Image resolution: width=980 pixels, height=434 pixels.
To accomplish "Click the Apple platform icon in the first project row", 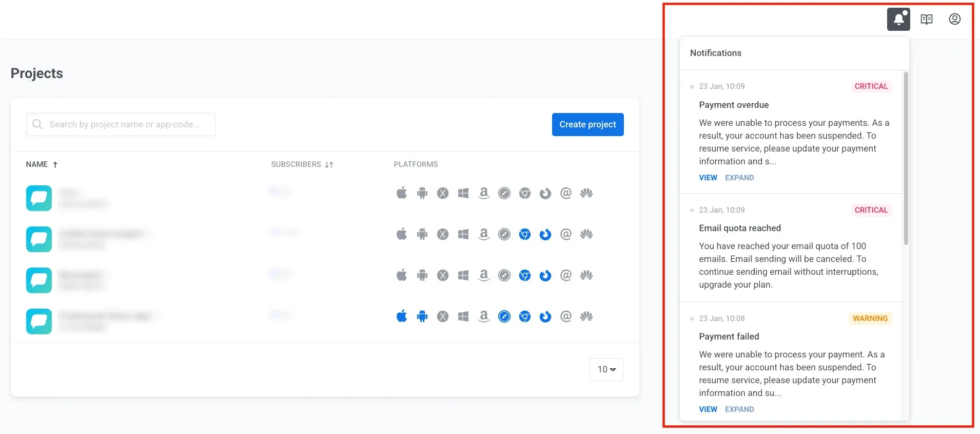I will point(402,193).
